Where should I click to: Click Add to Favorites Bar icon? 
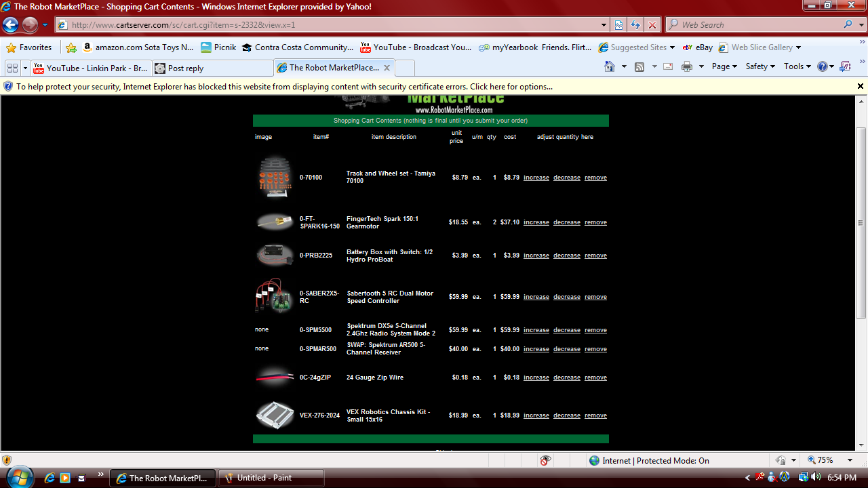(x=71, y=47)
